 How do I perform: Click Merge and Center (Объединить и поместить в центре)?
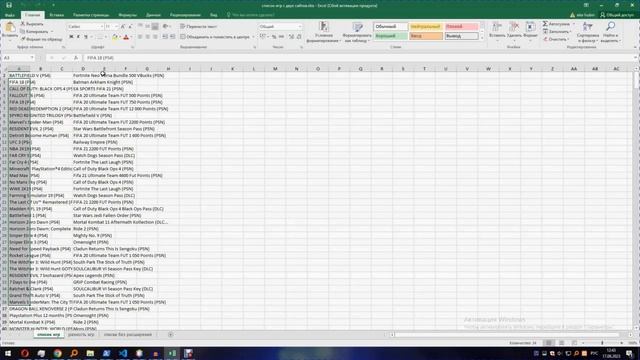coord(215,37)
